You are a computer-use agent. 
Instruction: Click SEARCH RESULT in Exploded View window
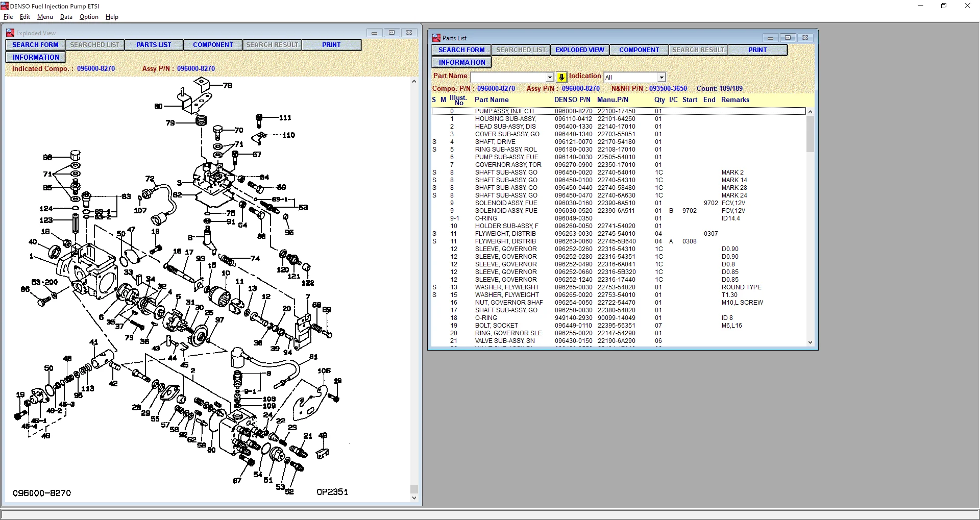(272, 45)
